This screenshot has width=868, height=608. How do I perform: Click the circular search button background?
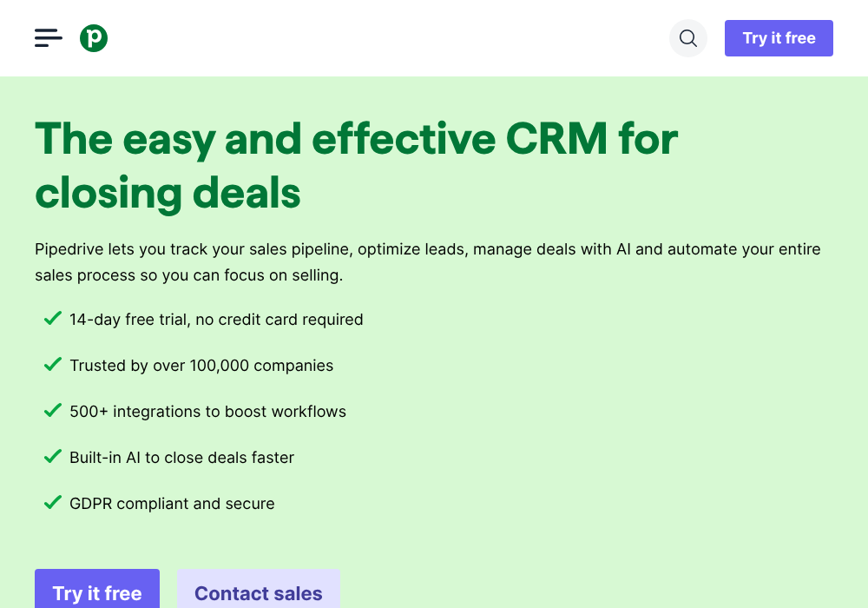[x=687, y=38]
